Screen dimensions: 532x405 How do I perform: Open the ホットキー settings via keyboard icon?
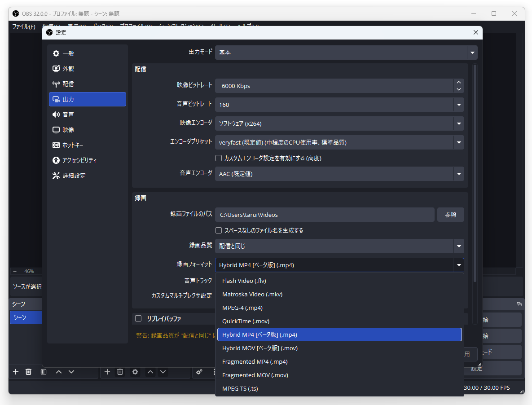pyautogui.click(x=71, y=145)
